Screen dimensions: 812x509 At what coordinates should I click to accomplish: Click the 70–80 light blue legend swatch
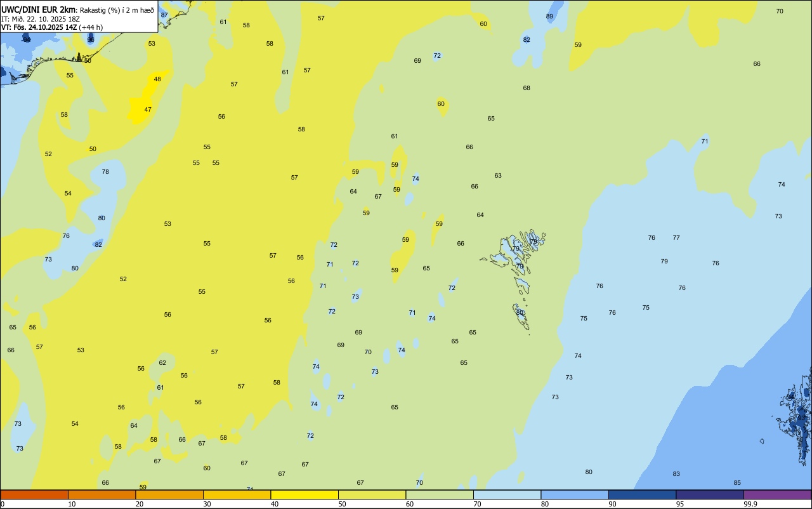507,494
